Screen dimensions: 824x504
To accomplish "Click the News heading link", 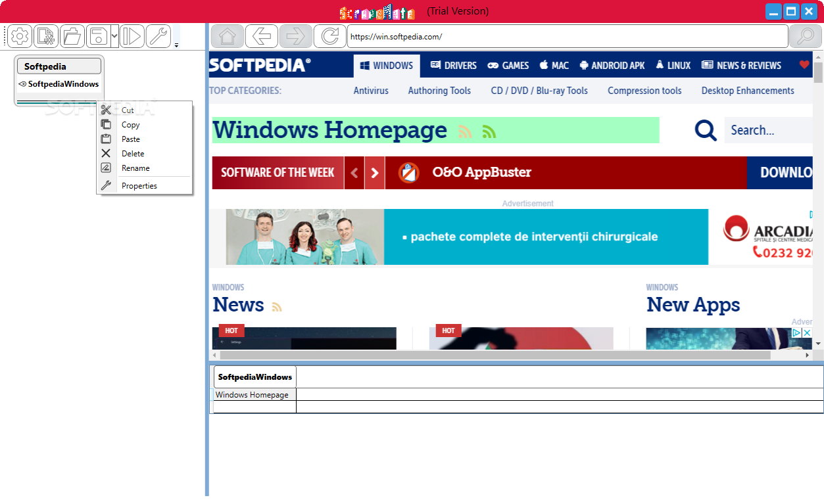I will (238, 305).
